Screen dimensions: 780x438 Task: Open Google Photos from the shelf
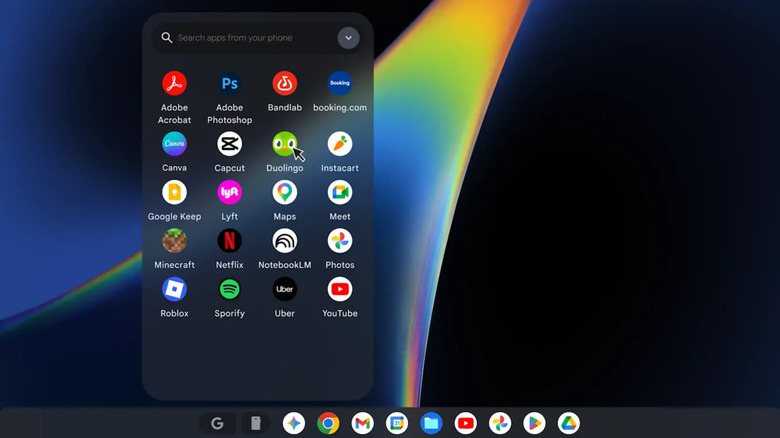(500, 424)
